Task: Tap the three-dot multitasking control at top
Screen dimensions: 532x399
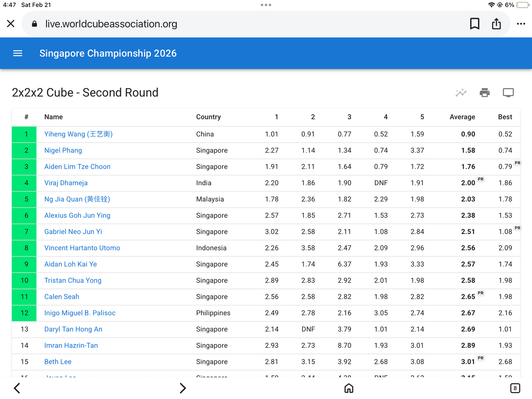Action: click(x=266, y=5)
